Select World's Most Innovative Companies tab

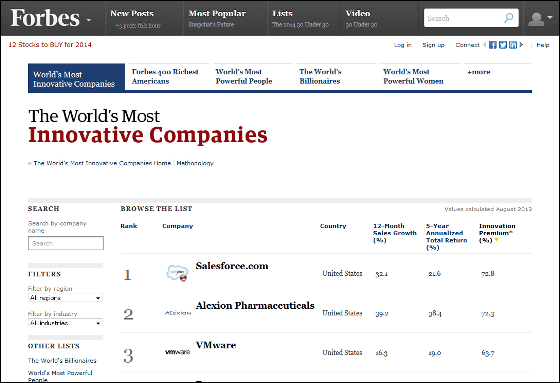coord(76,77)
